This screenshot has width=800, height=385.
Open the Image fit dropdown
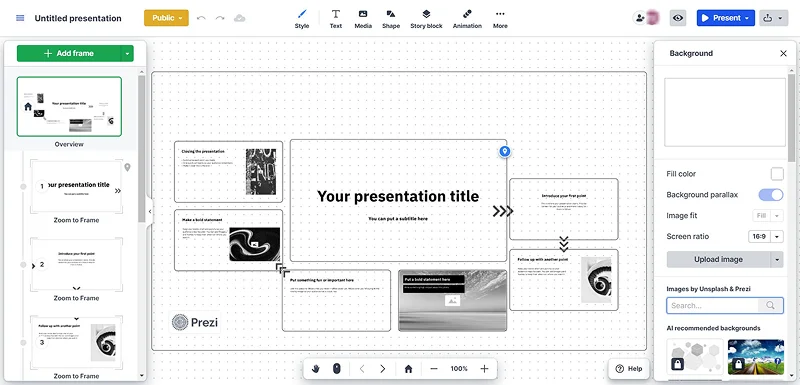768,216
